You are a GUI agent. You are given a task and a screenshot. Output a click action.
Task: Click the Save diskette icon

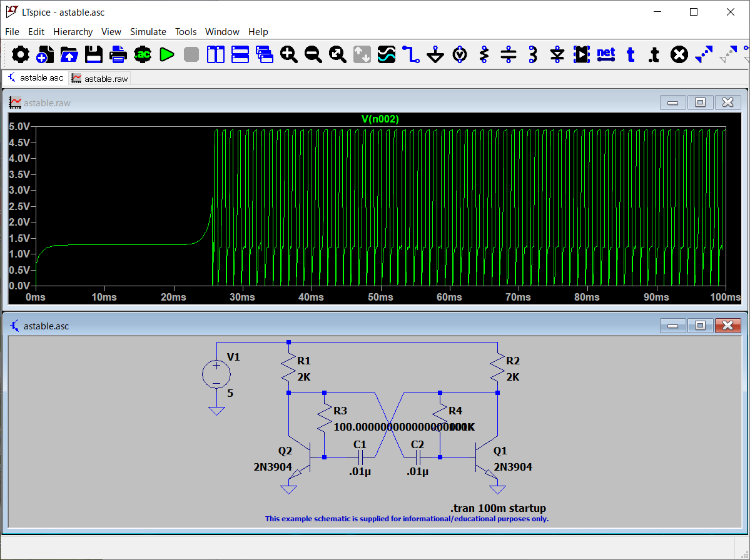click(94, 55)
